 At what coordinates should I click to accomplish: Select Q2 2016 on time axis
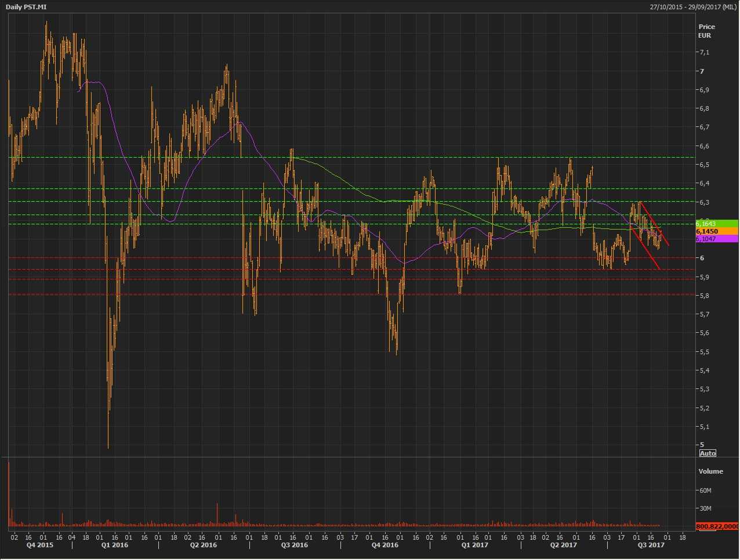coord(204,545)
